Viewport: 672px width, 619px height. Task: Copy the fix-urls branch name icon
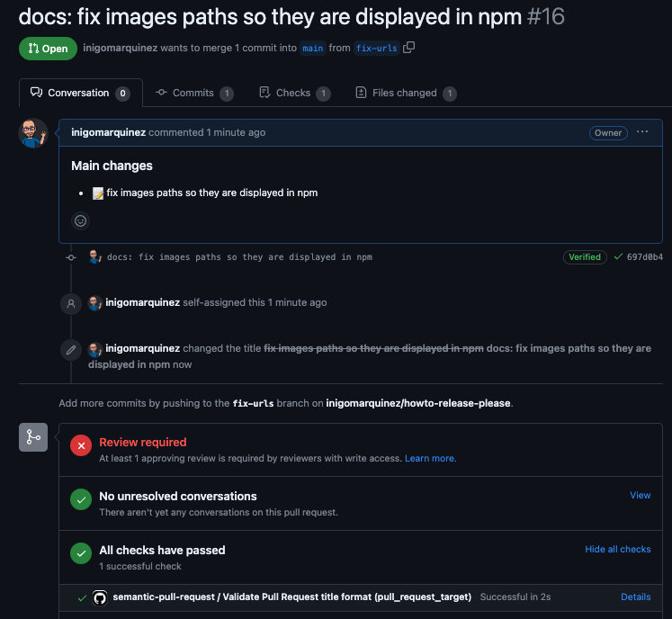point(408,47)
